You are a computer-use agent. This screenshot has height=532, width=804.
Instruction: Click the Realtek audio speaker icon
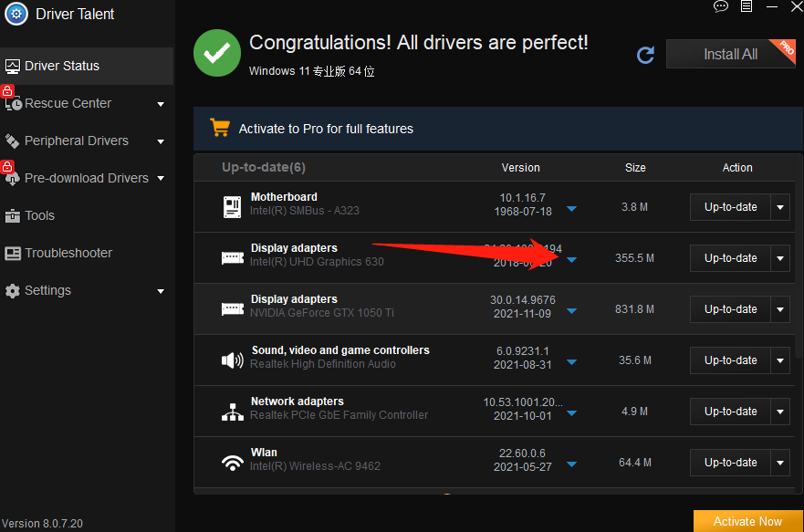tap(233, 360)
